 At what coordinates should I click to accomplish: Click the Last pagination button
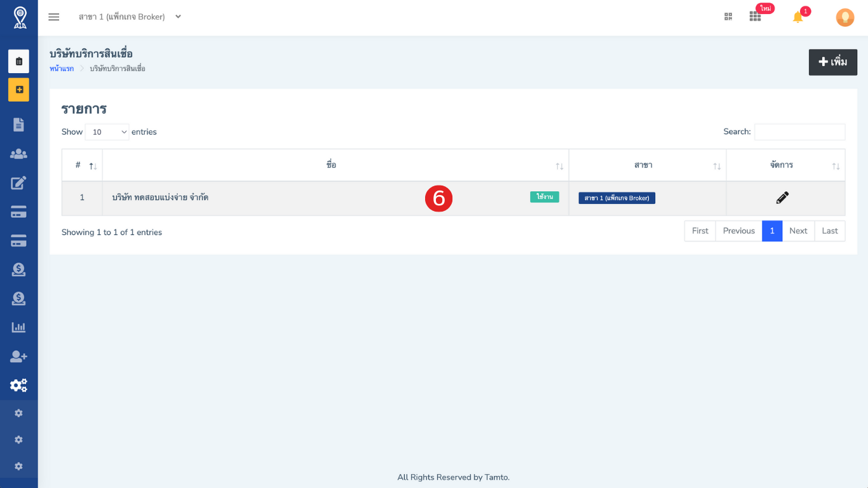coord(830,231)
